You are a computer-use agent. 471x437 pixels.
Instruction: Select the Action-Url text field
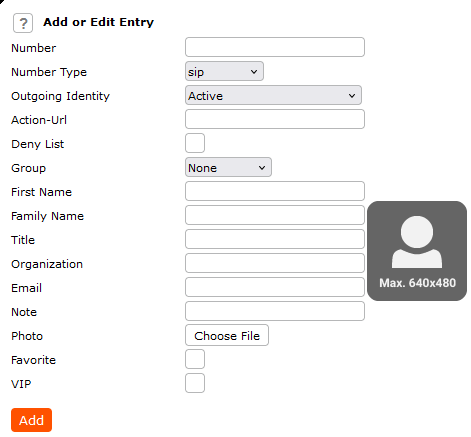point(275,119)
